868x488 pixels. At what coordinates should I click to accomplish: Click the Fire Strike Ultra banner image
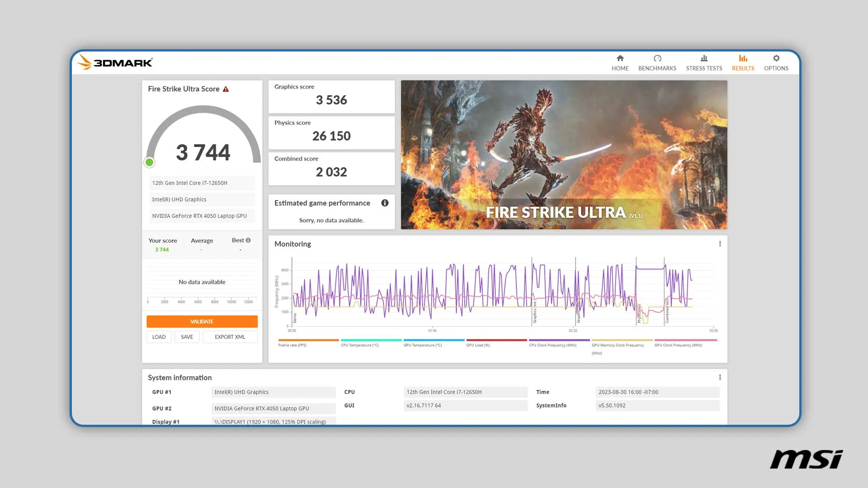coord(564,155)
